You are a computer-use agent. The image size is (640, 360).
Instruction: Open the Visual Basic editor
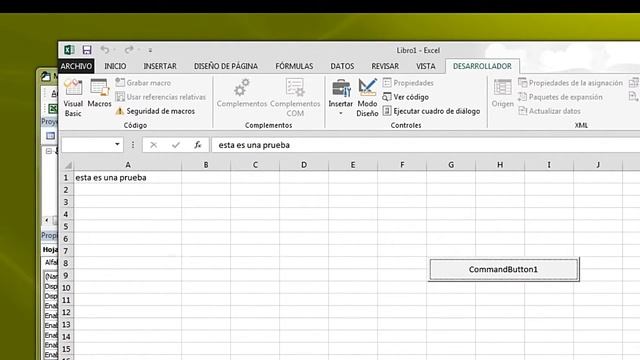click(x=73, y=98)
